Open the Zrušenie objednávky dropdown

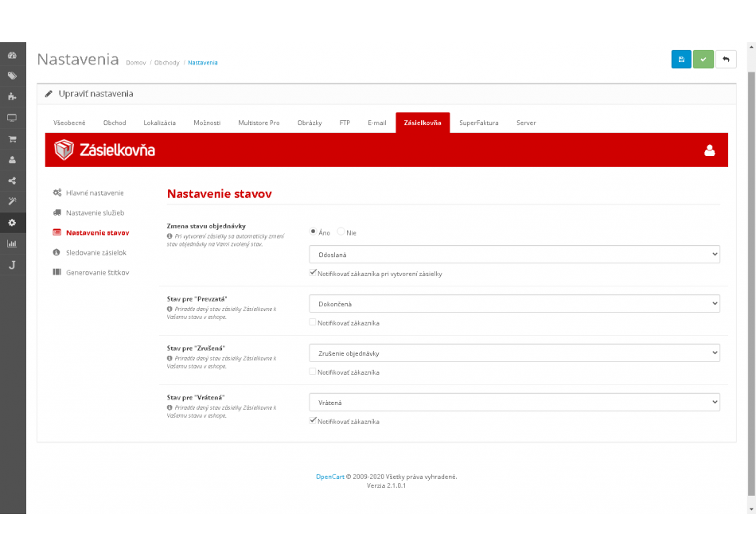(514, 353)
